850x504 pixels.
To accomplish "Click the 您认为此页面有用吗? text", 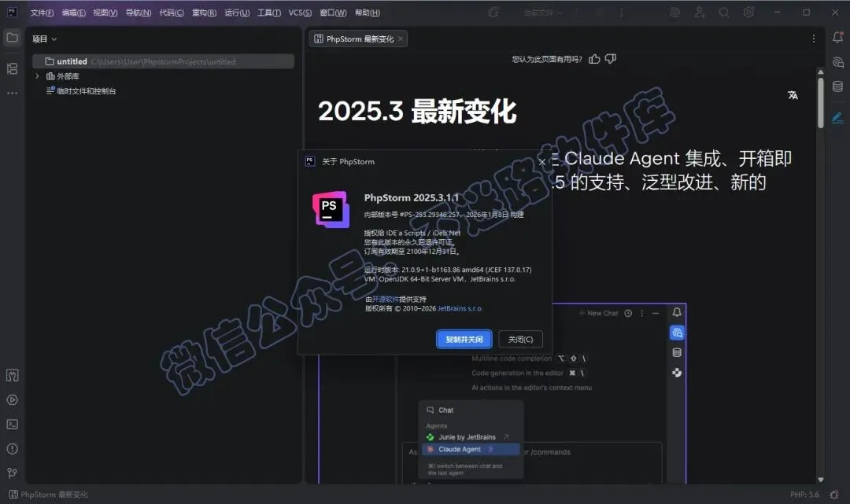I will click(x=547, y=59).
